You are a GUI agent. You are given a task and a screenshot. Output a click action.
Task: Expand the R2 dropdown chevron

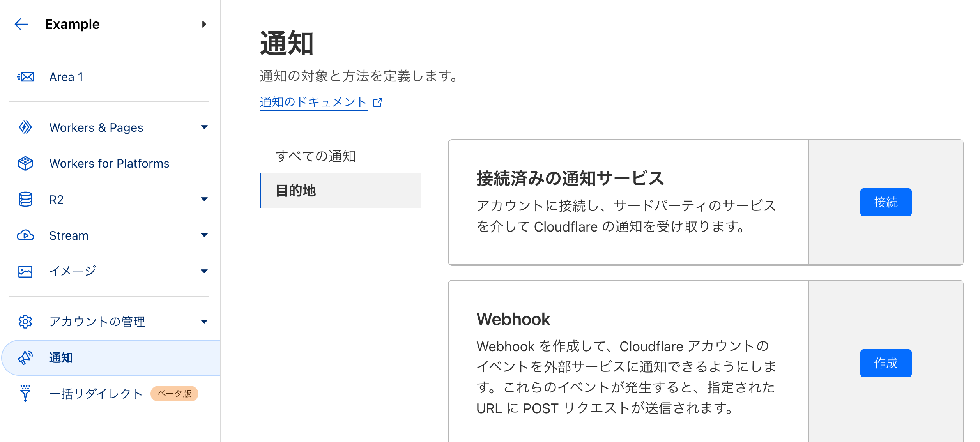(x=204, y=199)
